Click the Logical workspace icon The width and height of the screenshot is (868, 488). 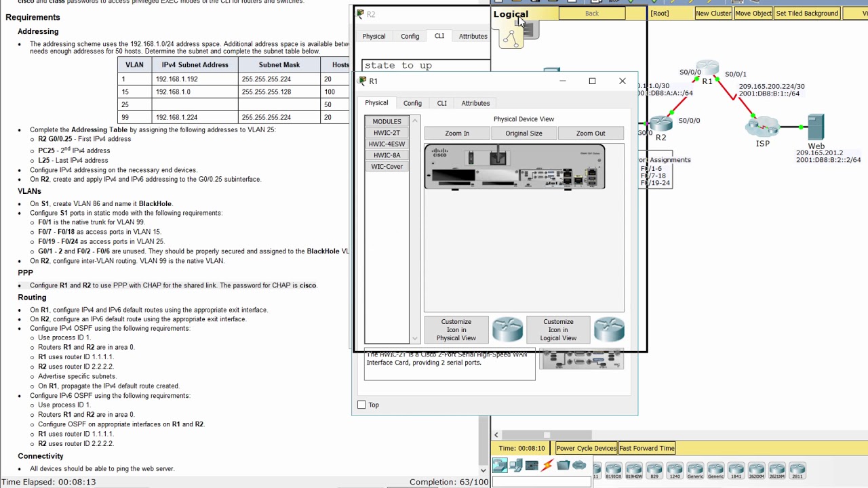(511, 36)
